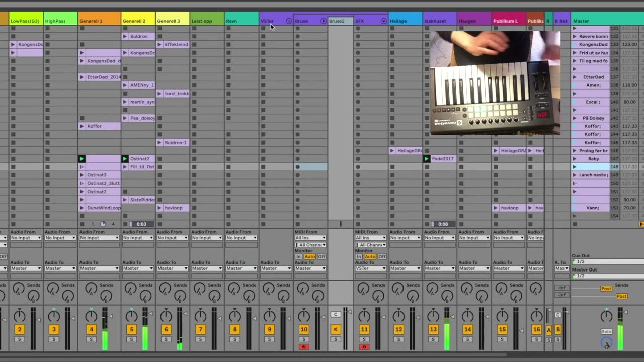Launch the Koffor clip in Generell 1
Screen dimensions: 644x362
(82, 126)
